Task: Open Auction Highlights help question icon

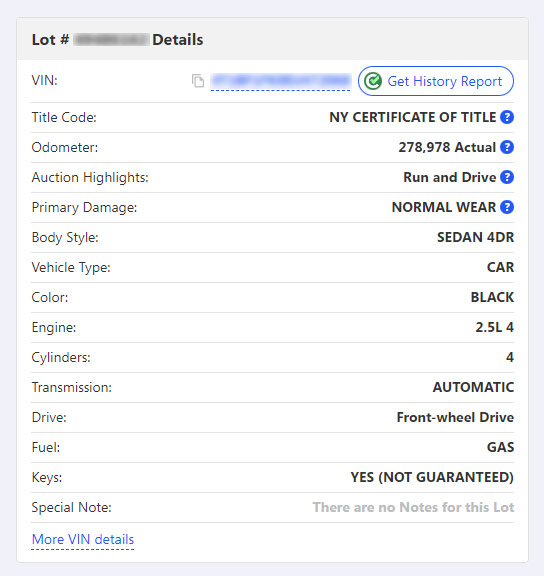Action: (x=507, y=177)
